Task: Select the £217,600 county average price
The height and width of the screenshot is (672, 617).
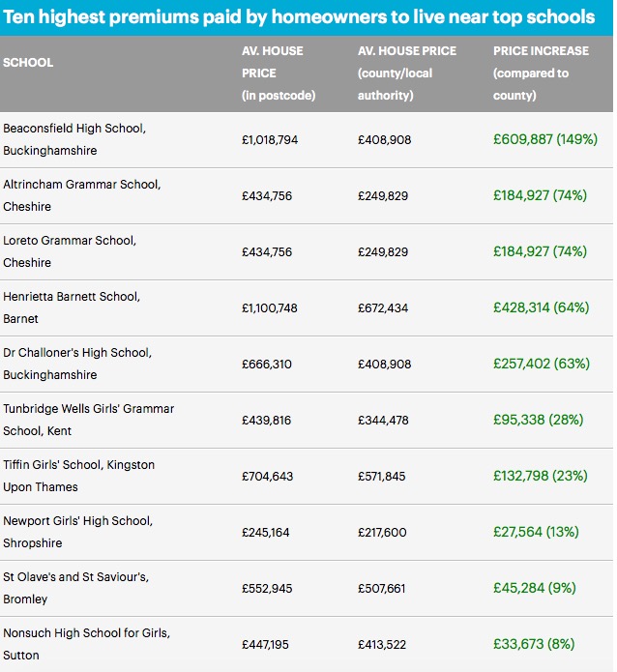Action: [x=382, y=533]
